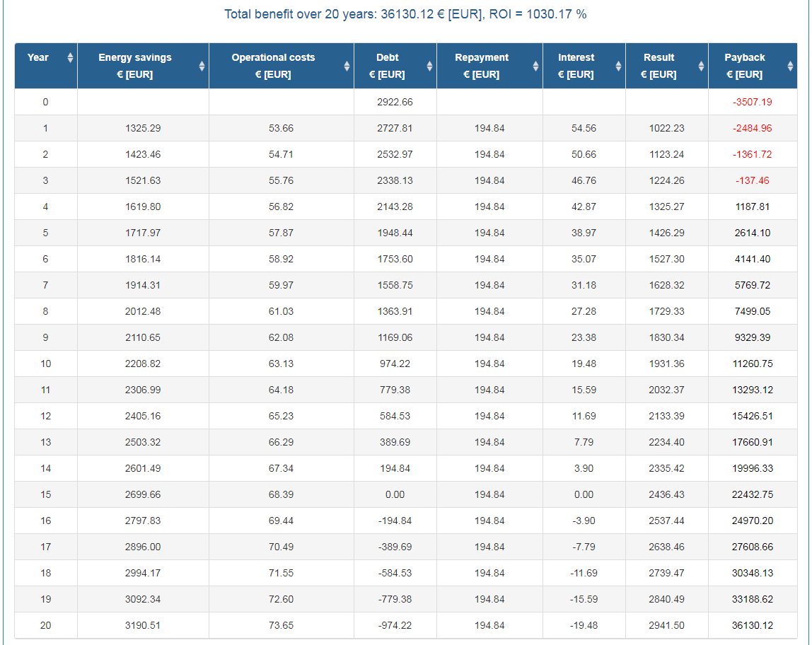
Task: Select the Operational costs header text
Action: [273, 57]
